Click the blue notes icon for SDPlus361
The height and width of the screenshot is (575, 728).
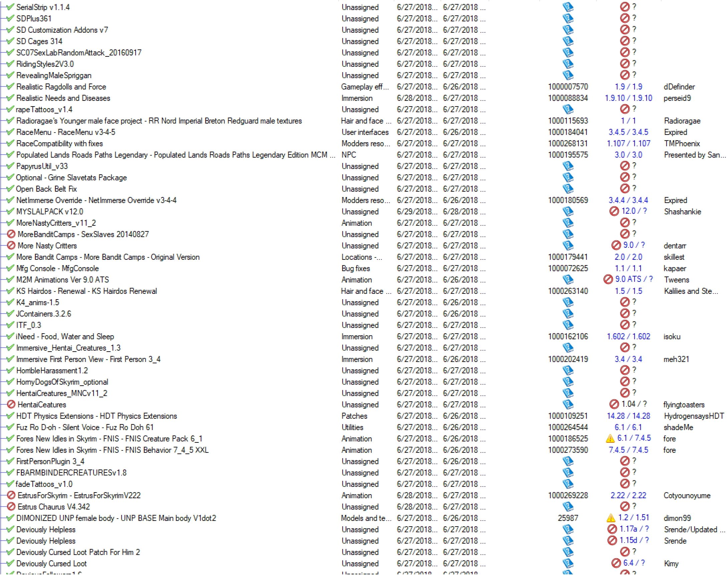[x=568, y=18]
